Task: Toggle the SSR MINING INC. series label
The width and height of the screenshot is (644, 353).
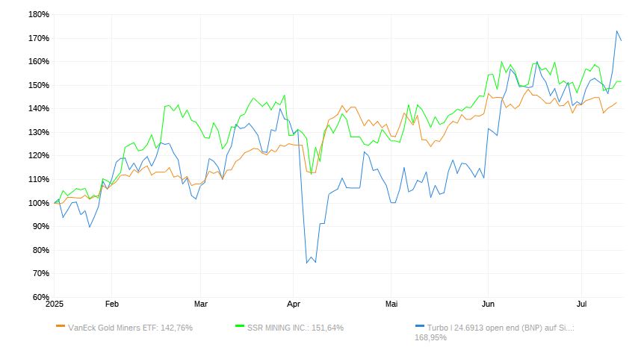Action: 295,327
